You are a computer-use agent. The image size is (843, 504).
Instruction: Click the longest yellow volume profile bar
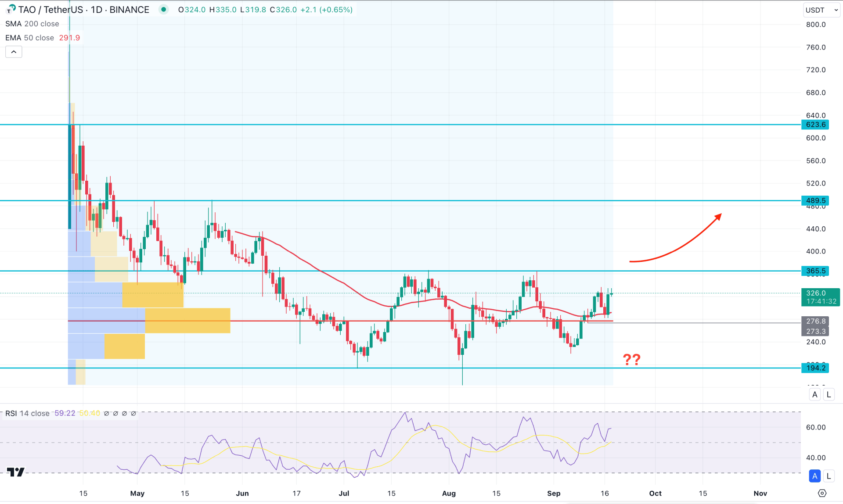tap(187, 321)
